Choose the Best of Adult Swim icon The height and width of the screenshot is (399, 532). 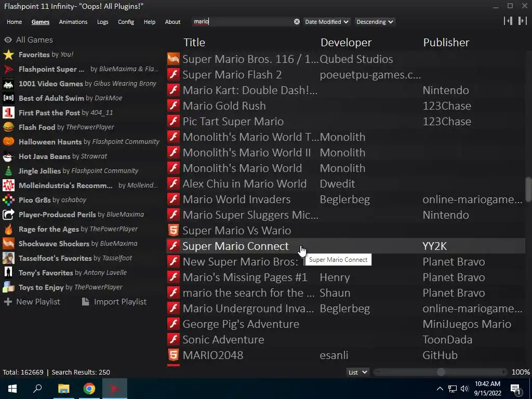pyautogui.click(x=8, y=98)
